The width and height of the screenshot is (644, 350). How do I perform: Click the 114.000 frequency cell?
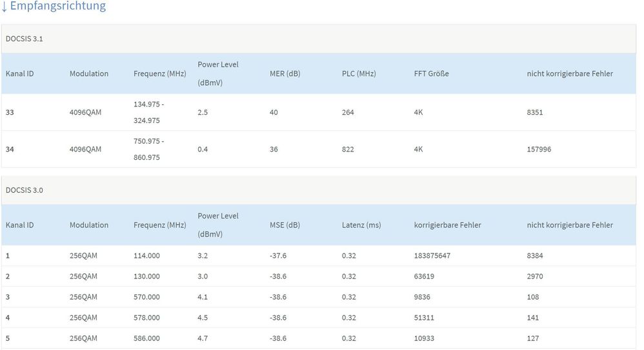[146, 256]
